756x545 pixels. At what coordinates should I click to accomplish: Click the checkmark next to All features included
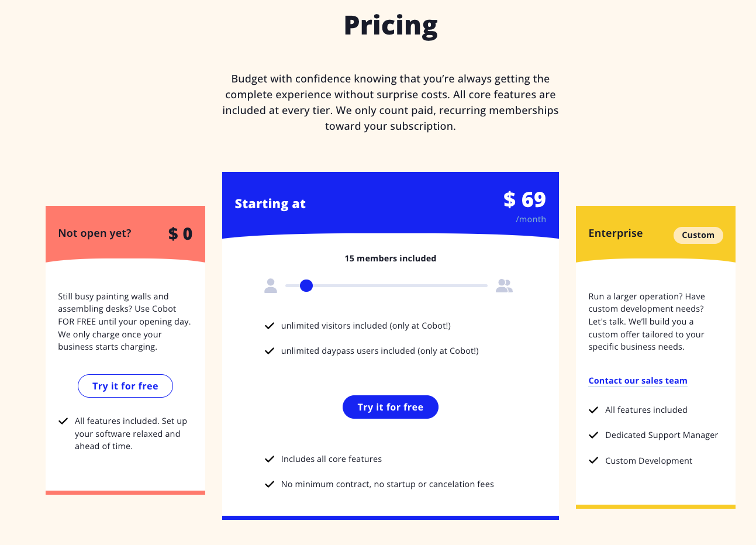click(593, 410)
